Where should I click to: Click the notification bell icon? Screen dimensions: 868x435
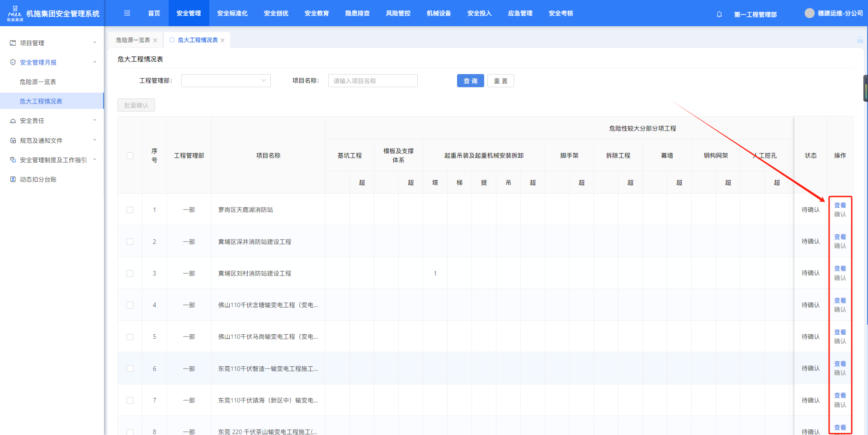719,14
